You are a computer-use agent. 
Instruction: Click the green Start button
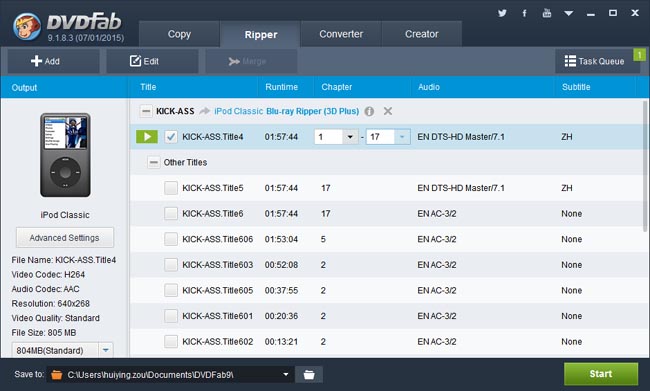[601, 374]
